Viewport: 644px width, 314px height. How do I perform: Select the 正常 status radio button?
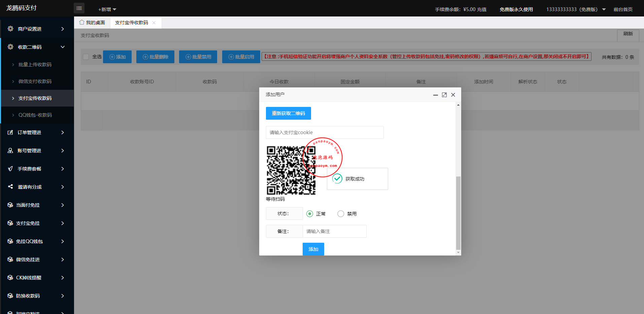point(310,214)
